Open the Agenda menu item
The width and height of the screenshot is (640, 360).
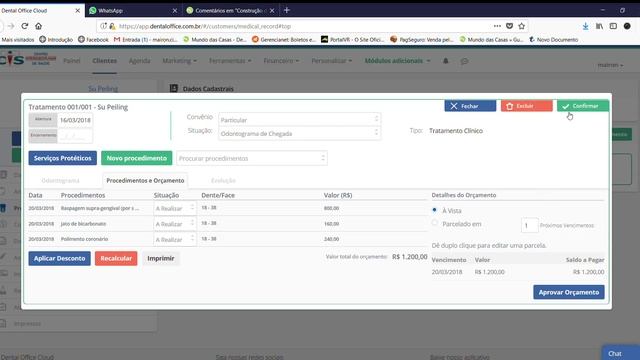(140, 61)
